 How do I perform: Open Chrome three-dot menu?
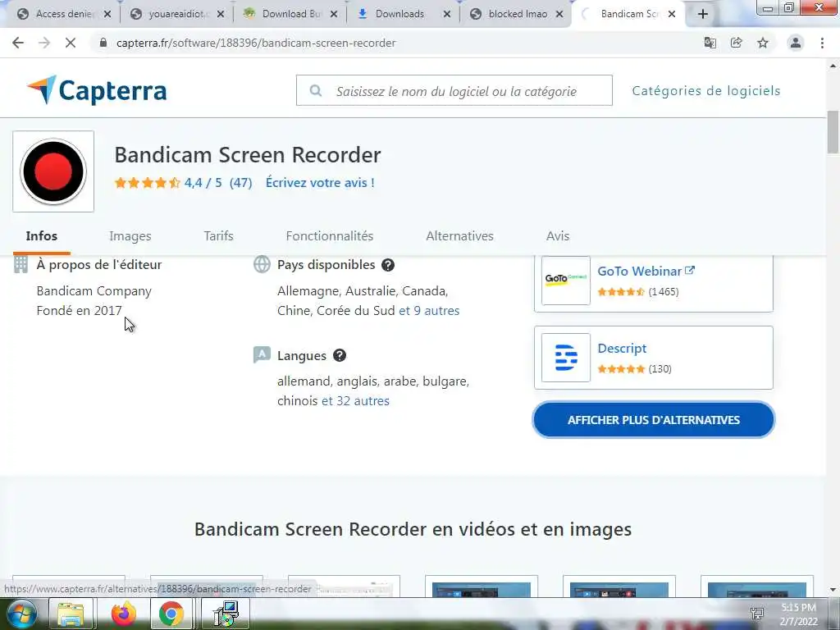point(822,43)
